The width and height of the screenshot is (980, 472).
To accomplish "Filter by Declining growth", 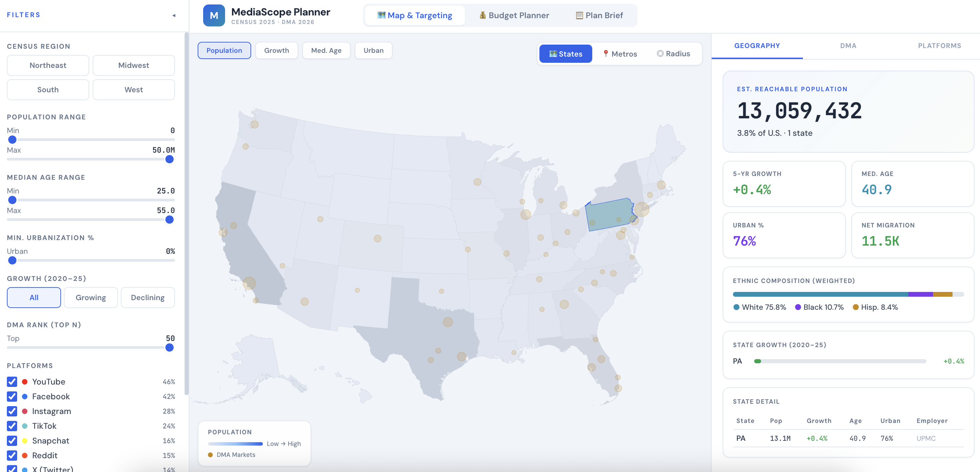I will tap(148, 297).
